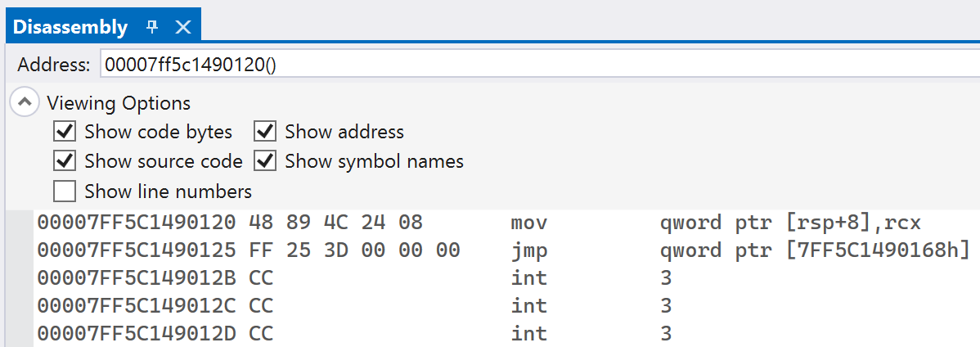The image size is (980, 347).
Task: Click the Address input field
Action: (539, 65)
